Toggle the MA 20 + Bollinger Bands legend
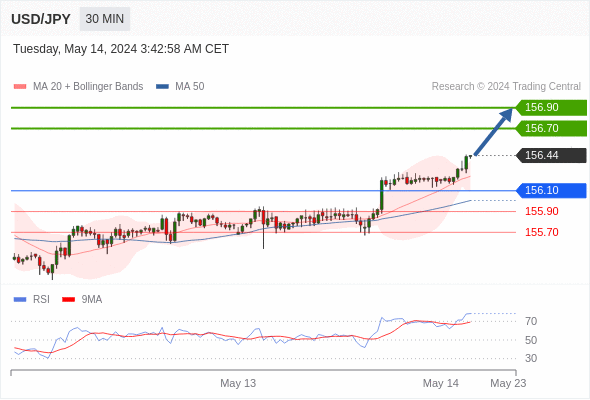The height and width of the screenshot is (400, 590). pyautogui.click(x=78, y=87)
